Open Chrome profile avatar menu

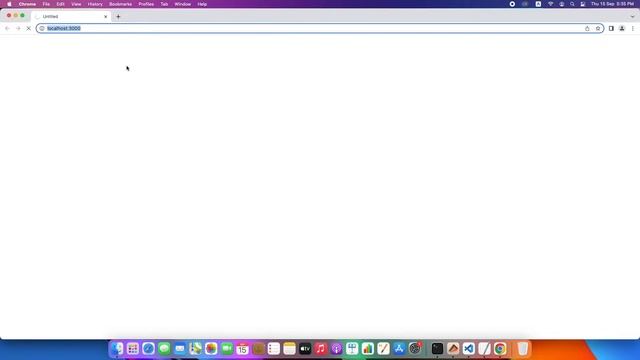622,28
